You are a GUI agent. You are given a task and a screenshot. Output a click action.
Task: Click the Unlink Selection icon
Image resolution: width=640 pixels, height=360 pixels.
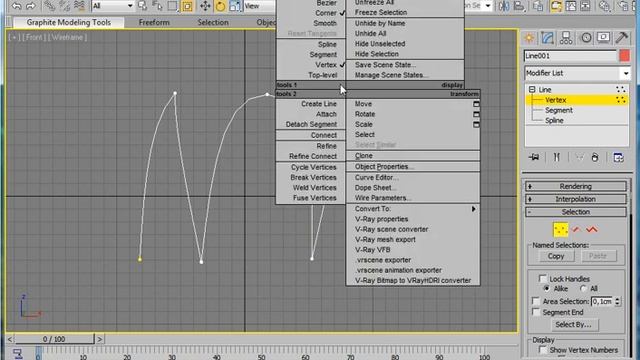pyautogui.click(x=64, y=6)
